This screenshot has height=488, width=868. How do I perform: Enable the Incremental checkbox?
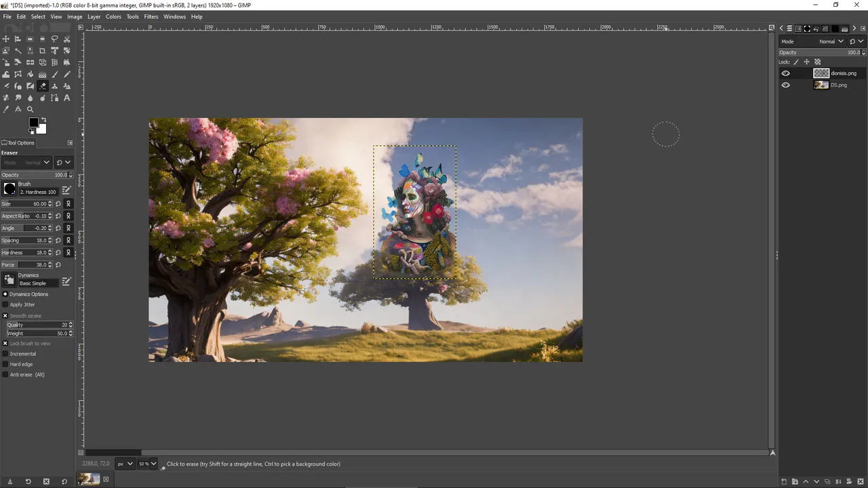[x=5, y=354]
